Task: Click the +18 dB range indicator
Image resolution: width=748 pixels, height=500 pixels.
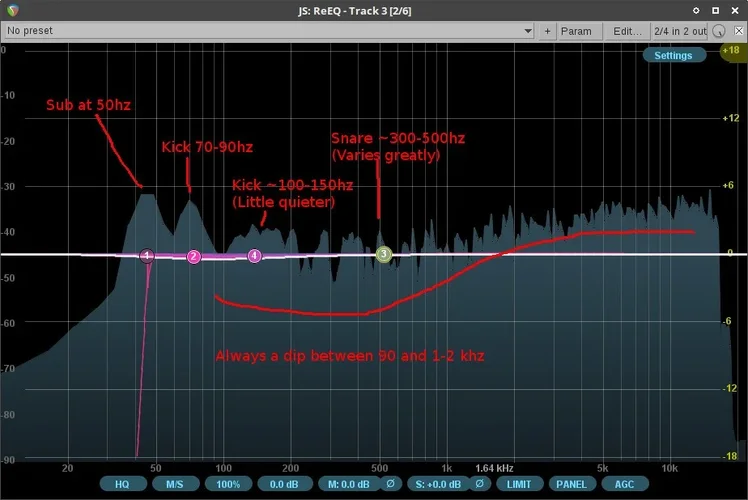Action: pos(731,51)
